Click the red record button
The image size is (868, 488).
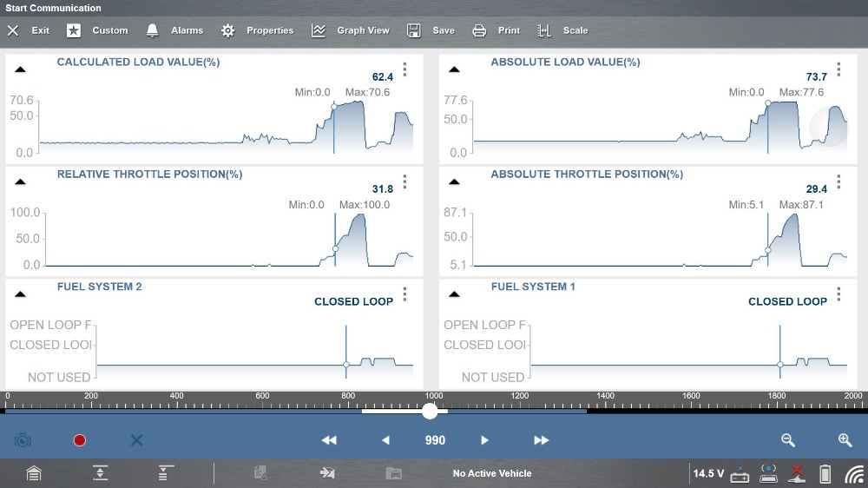[x=80, y=440]
